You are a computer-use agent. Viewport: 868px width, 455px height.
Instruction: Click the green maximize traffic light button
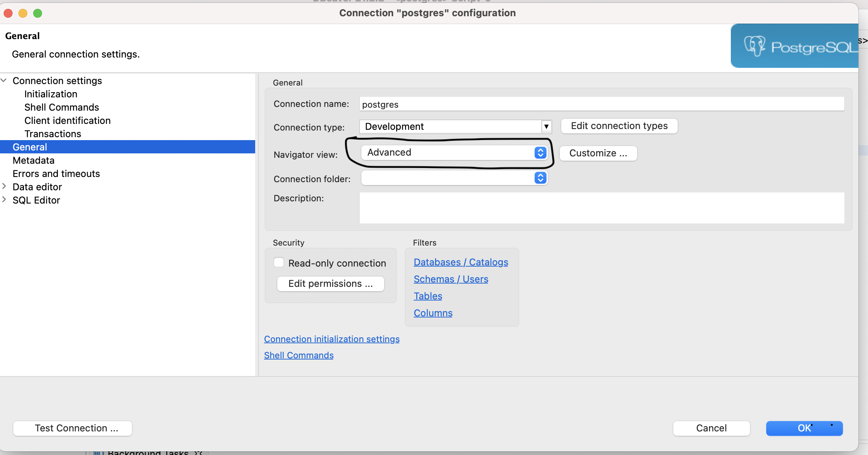(38, 13)
